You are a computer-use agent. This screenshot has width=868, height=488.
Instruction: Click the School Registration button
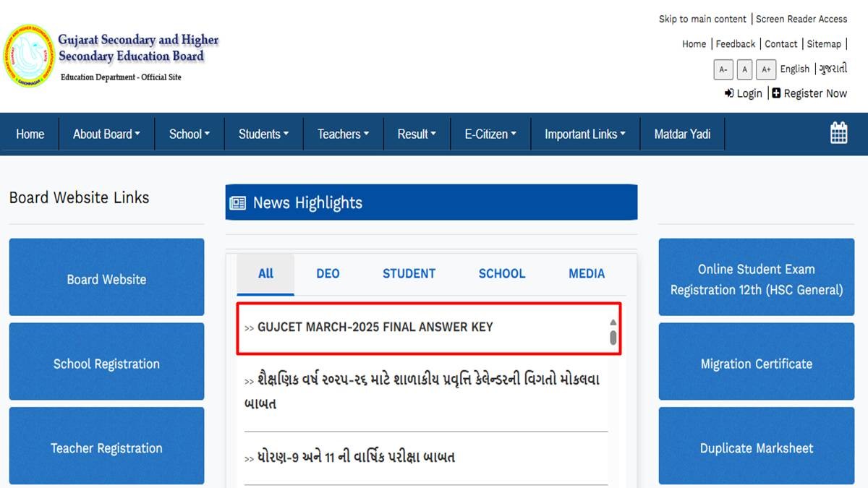tap(106, 364)
